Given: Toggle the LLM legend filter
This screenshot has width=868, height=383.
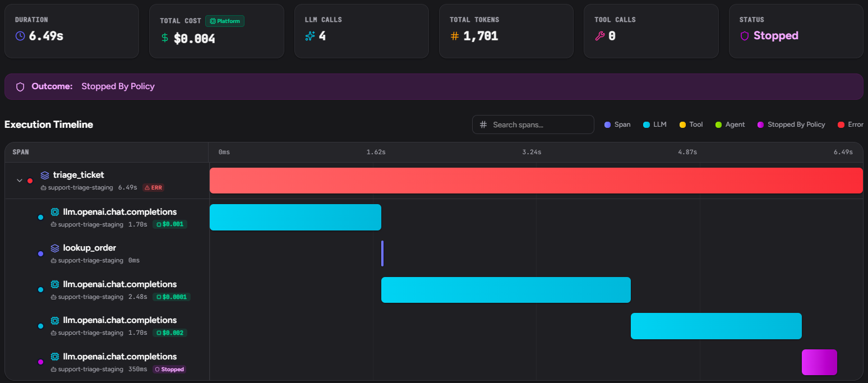Looking at the screenshot, I should click(x=655, y=124).
